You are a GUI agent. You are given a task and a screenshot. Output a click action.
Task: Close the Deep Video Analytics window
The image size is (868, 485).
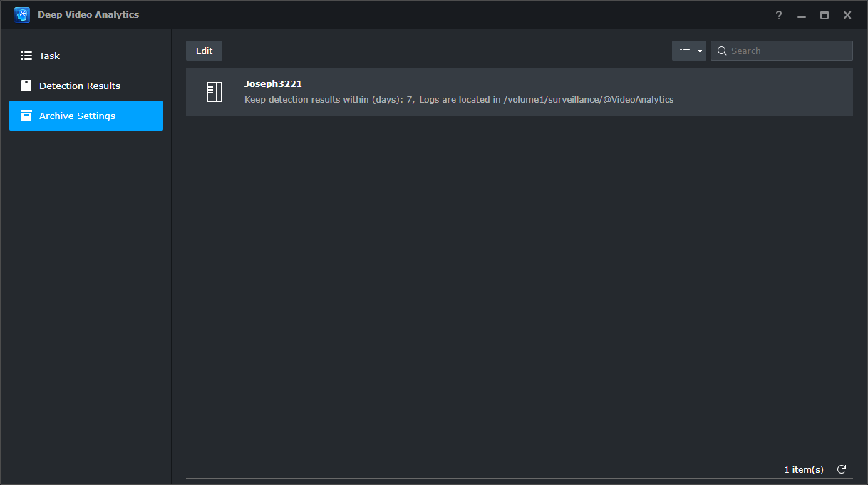[847, 15]
